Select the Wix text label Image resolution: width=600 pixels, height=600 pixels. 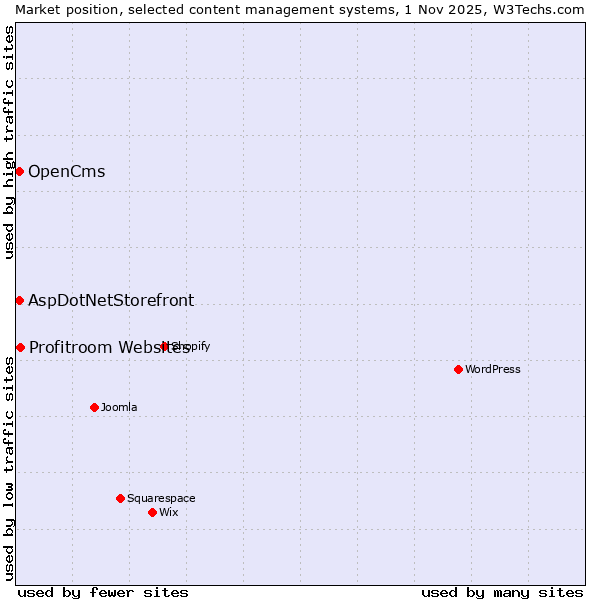click(x=168, y=512)
